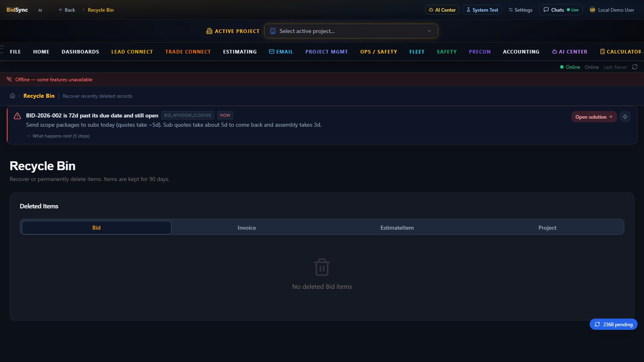Open the green SAFETY menu

pyautogui.click(x=447, y=51)
